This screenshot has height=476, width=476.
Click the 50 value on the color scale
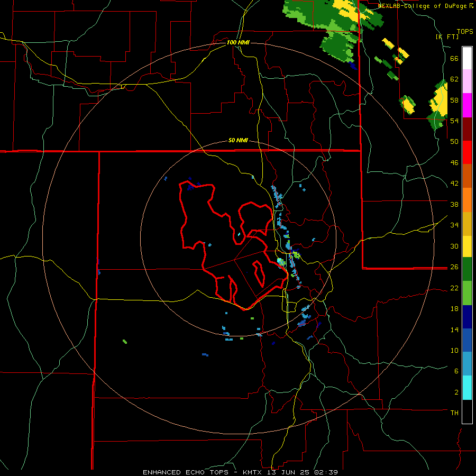[x=454, y=142]
